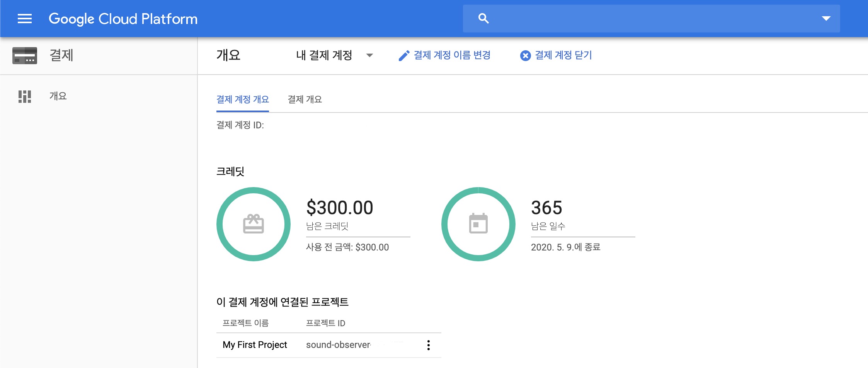Click the sidebar 개요 dashboard icon
The height and width of the screenshot is (368, 868).
click(x=25, y=96)
